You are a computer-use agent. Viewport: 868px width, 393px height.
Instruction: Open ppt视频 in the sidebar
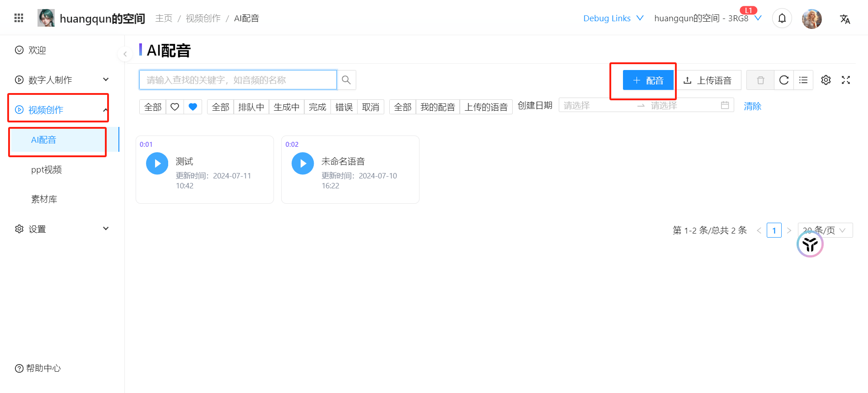pyautogui.click(x=47, y=170)
